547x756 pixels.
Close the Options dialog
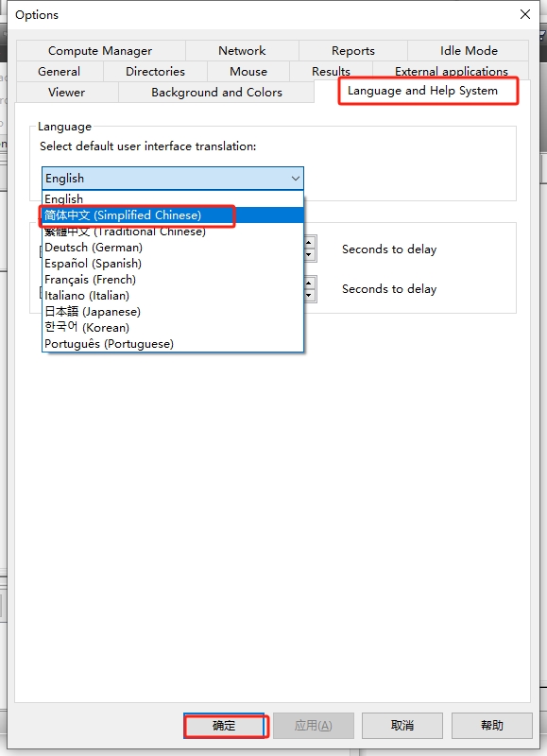click(525, 14)
